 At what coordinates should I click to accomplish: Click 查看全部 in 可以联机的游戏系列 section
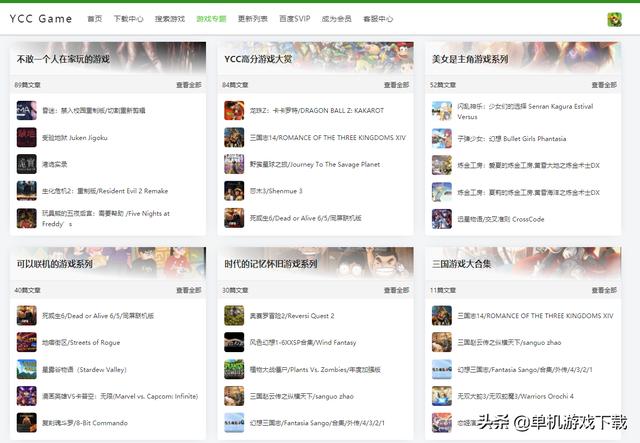pos(189,290)
